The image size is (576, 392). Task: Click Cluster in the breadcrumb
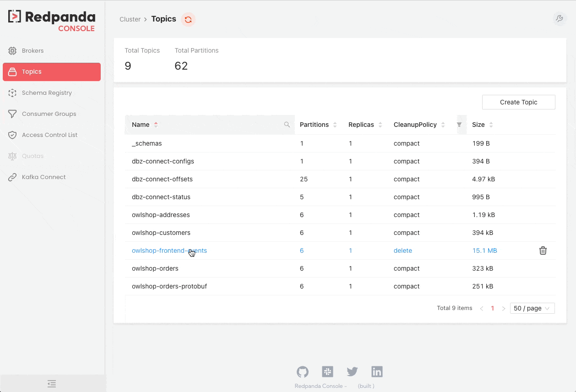[x=130, y=19]
